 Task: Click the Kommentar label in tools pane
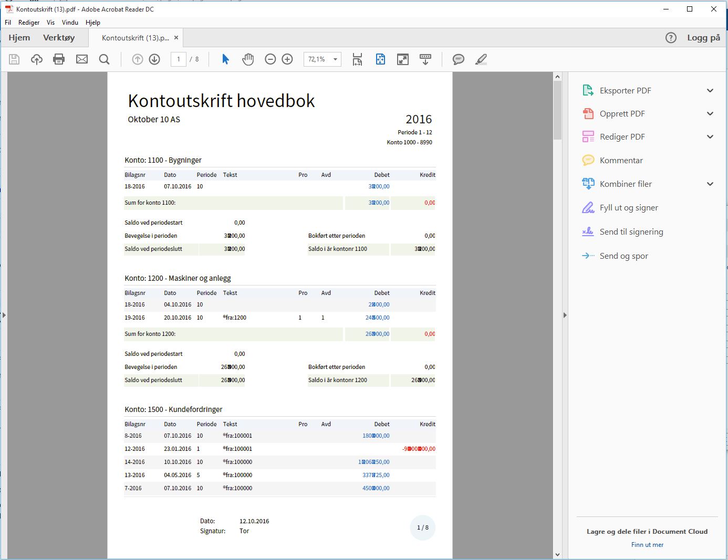621,160
